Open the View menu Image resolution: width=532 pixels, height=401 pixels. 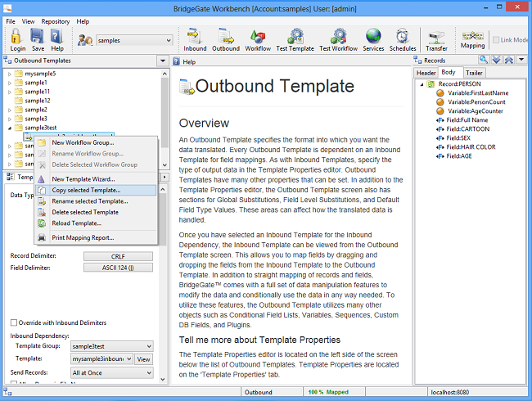28,21
